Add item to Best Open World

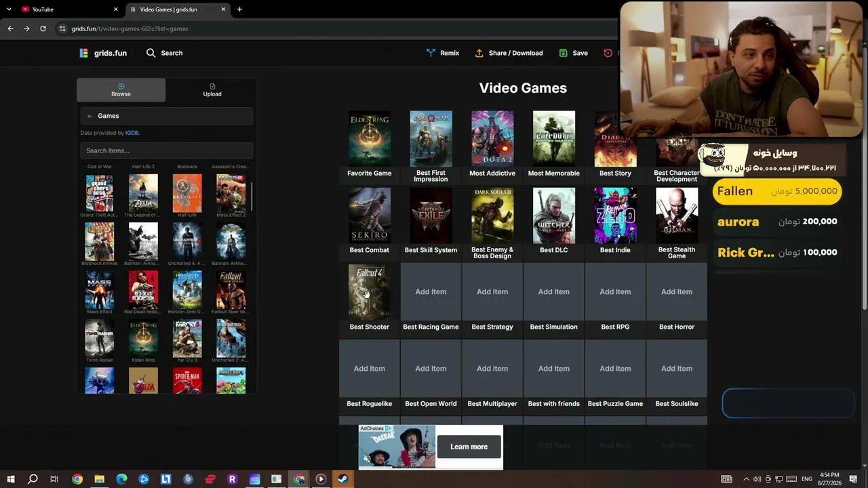(431, 369)
